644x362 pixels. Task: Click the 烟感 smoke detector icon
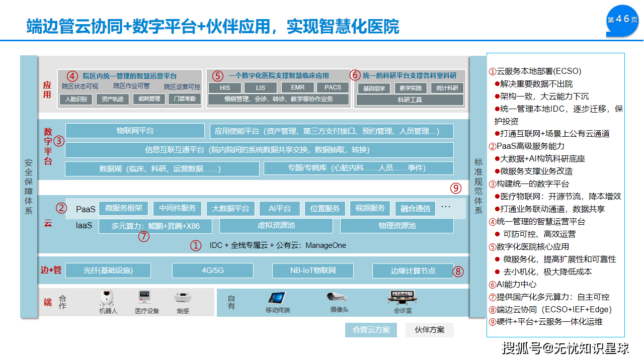(x=183, y=298)
